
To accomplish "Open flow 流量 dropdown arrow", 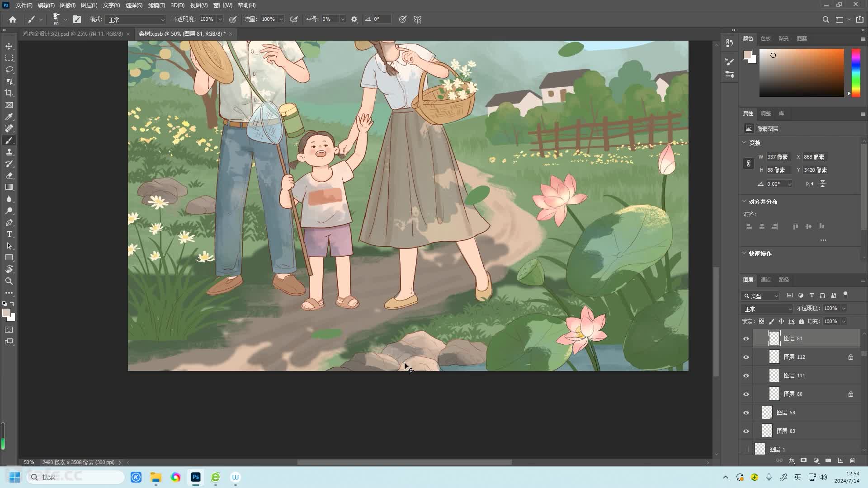I will (281, 19).
